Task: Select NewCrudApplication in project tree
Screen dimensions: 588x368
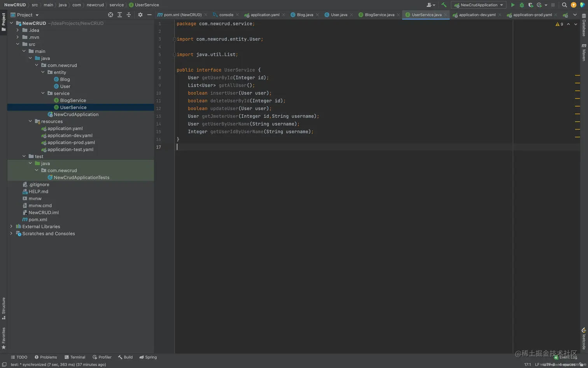Action: pos(76,114)
